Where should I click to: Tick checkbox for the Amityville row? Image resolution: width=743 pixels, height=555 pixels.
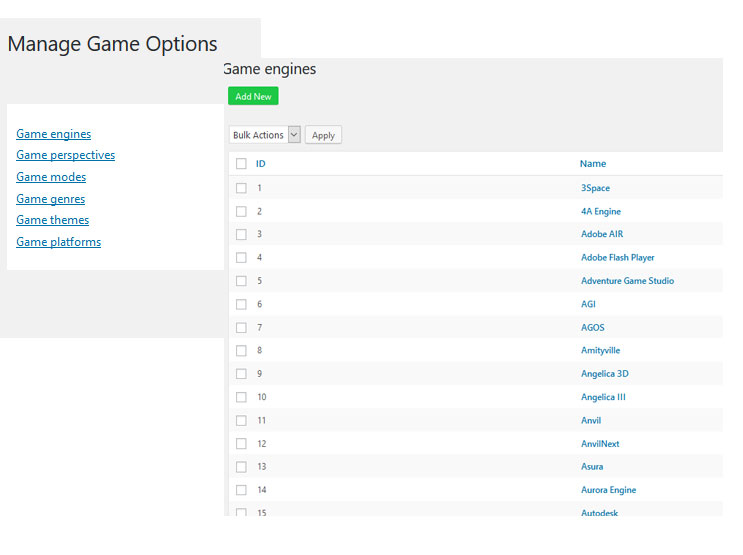tap(241, 351)
